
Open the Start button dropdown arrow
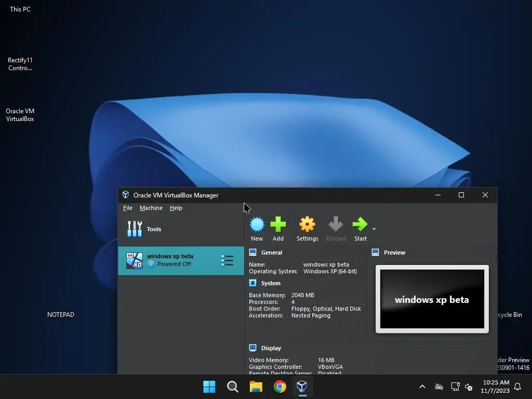point(374,229)
